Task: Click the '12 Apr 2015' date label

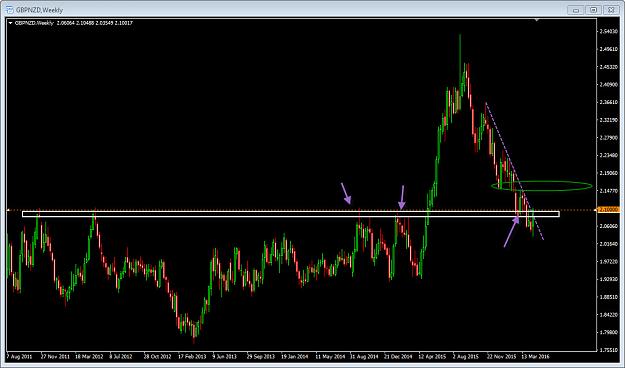Action: [x=432, y=356]
